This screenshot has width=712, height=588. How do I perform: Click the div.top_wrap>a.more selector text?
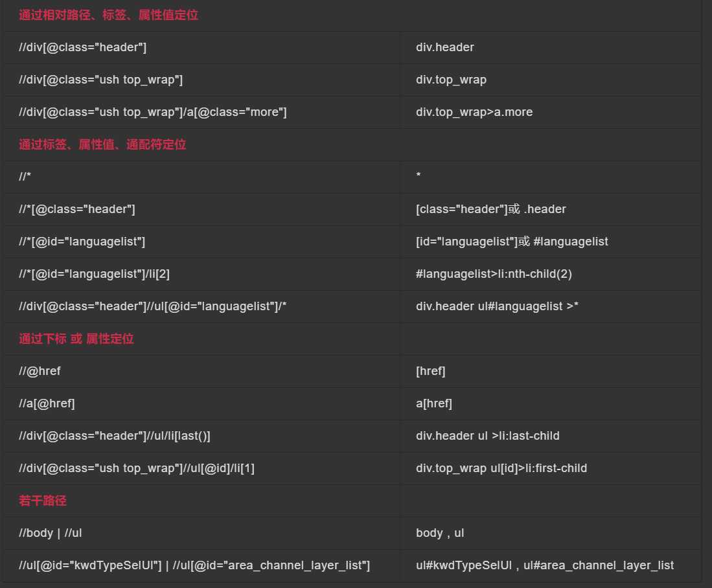pos(474,112)
